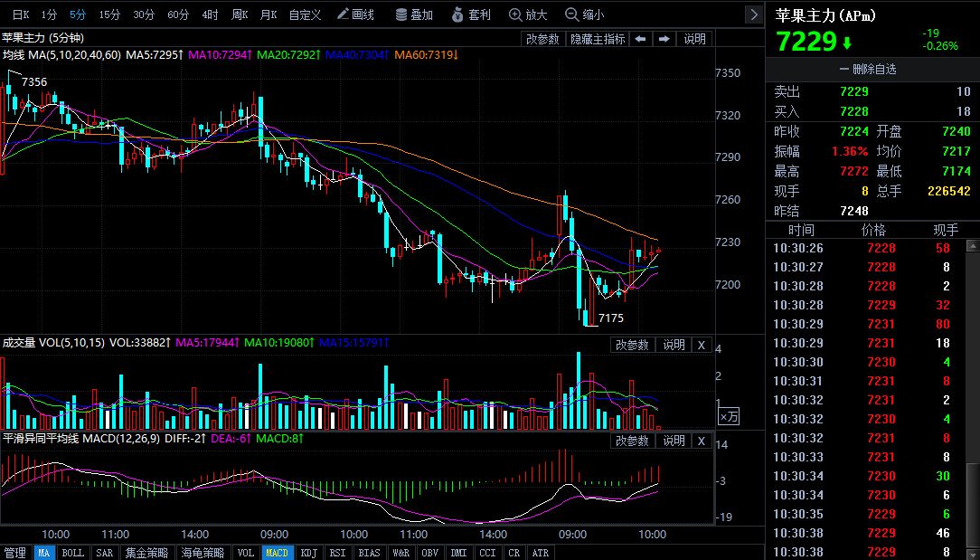Select the ATR indicator tab

pos(540,553)
